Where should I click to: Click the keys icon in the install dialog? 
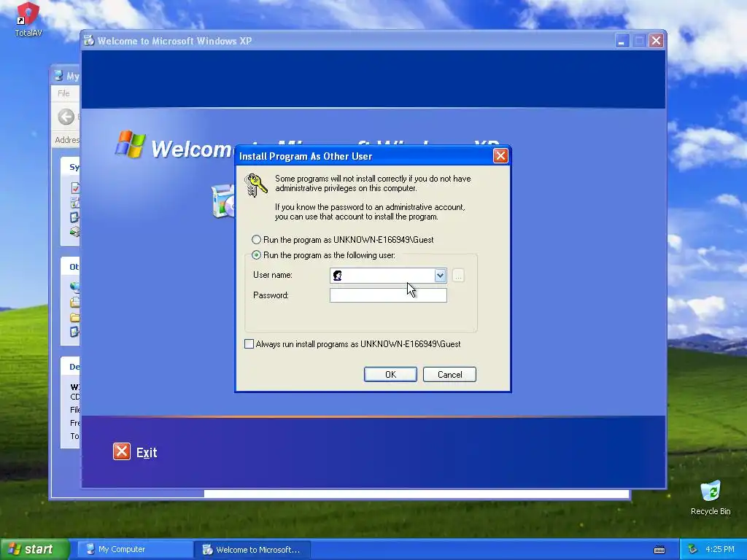(x=256, y=186)
